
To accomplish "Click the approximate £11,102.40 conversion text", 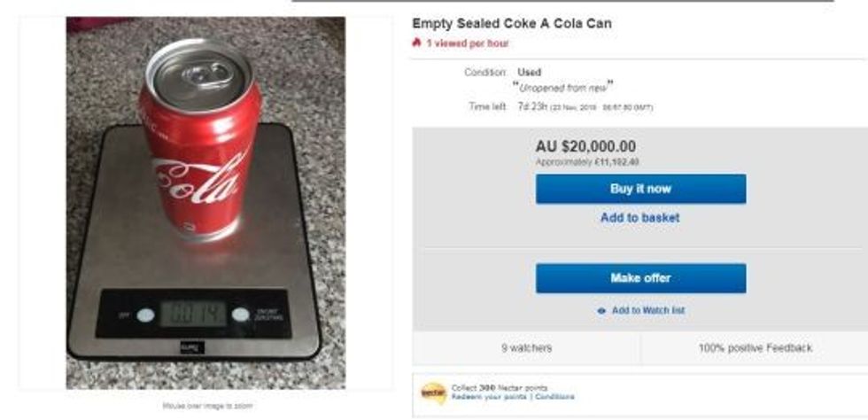I will (x=587, y=162).
